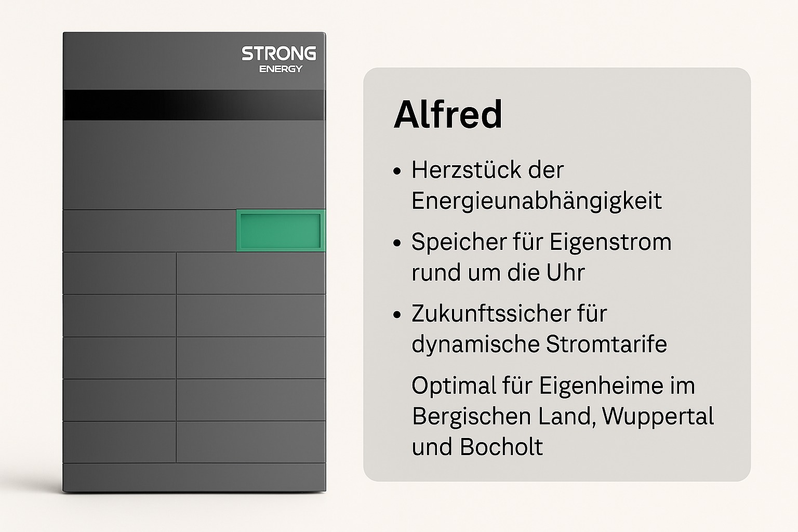Click the text dynamische Stromtarife

tap(539, 344)
